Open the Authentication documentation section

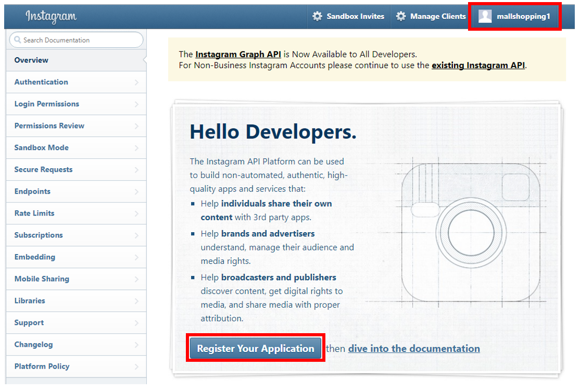tap(76, 82)
